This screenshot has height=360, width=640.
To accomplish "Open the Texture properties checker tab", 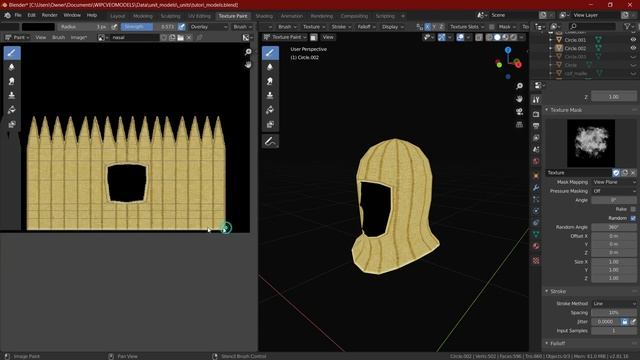I will click(x=536, y=260).
